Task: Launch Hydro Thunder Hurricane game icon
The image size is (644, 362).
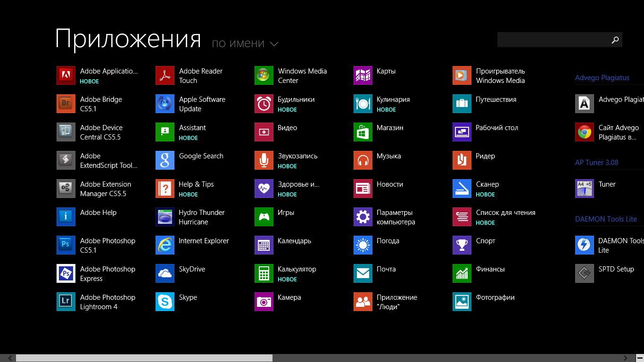Action: pyautogui.click(x=165, y=217)
